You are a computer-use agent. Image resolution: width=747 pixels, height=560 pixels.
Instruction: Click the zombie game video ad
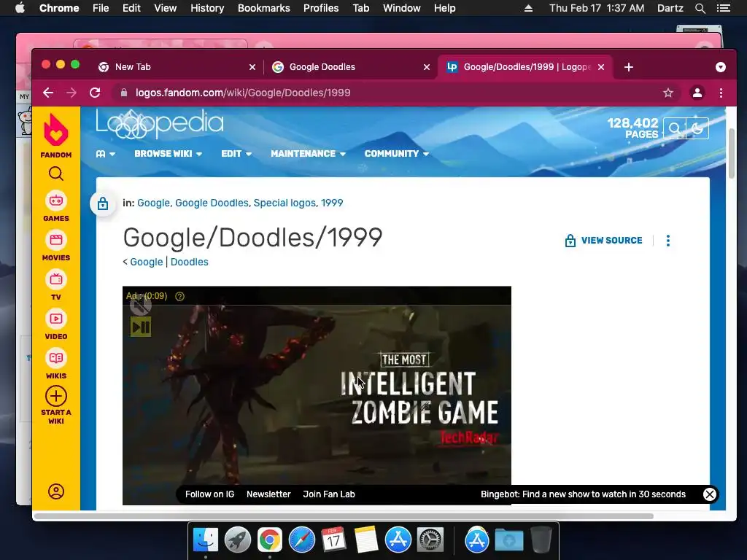pyautogui.click(x=317, y=395)
